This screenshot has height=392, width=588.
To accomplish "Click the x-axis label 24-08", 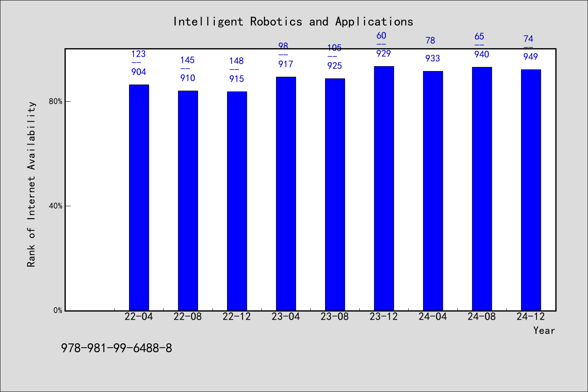I will tap(482, 317).
